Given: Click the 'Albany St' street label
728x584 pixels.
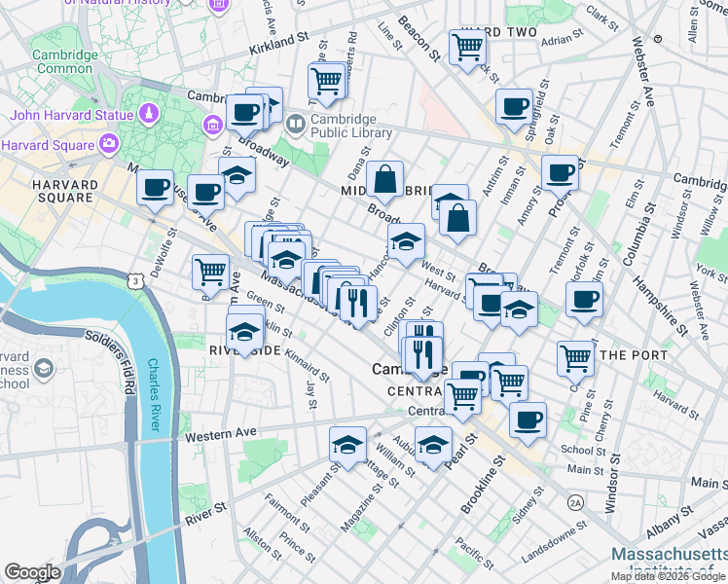Looking at the screenshot, I should coord(670,523).
